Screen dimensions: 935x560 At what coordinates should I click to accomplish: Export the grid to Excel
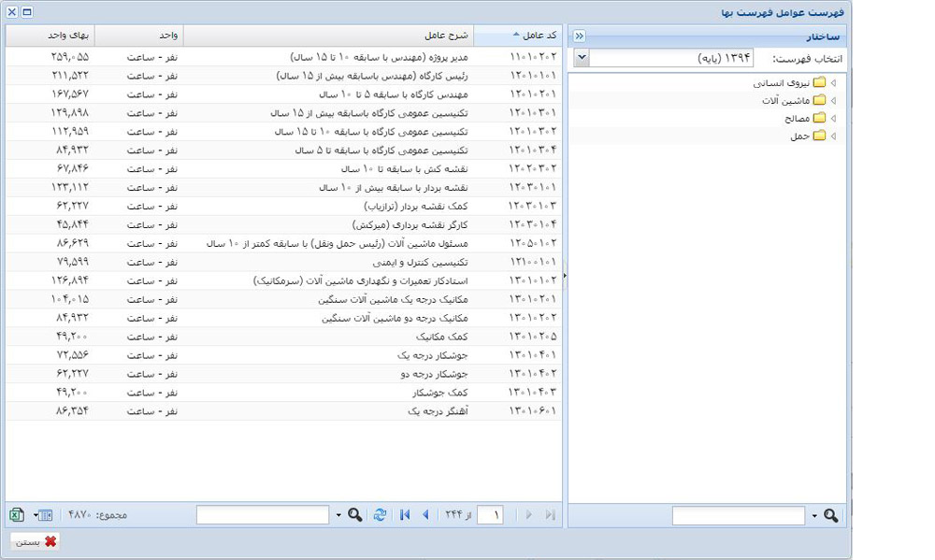[17, 515]
